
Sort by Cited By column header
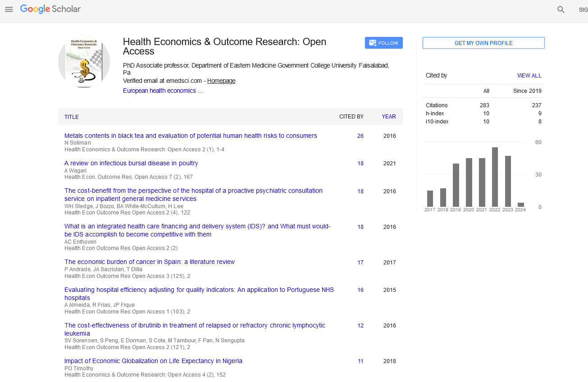pos(351,117)
